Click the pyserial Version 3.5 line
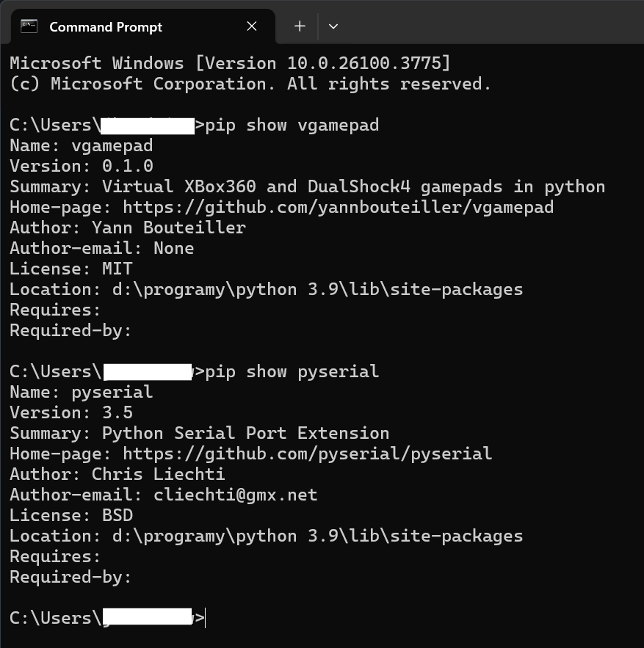This screenshot has height=648, width=644. point(71,412)
